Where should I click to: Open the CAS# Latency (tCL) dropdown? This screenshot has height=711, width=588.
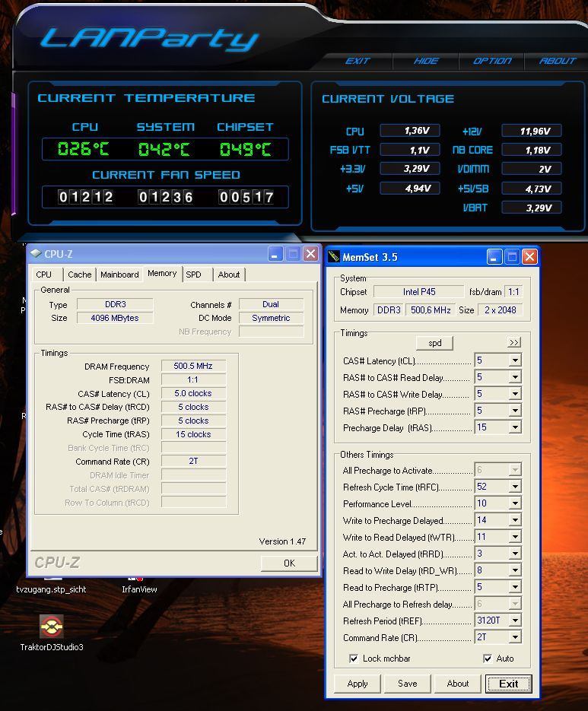click(x=515, y=361)
